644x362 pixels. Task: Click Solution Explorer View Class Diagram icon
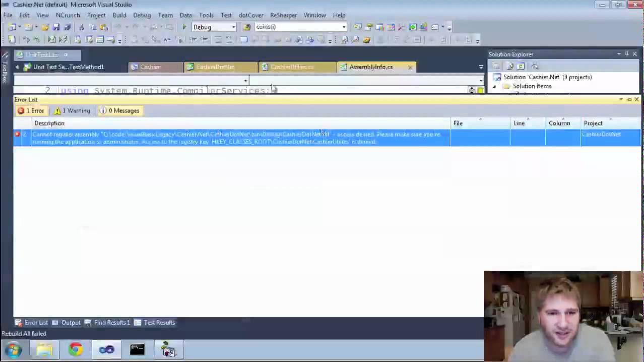click(x=535, y=66)
